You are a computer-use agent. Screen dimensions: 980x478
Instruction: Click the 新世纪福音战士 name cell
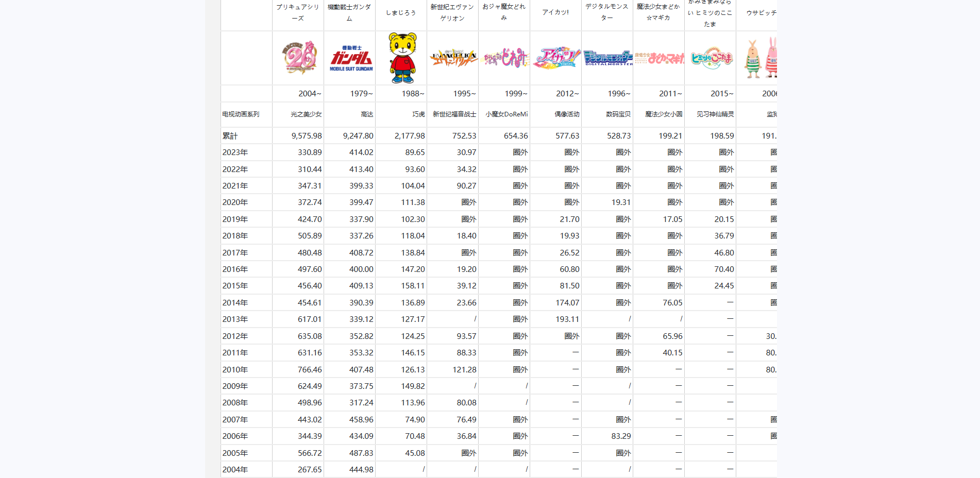[x=454, y=114]
